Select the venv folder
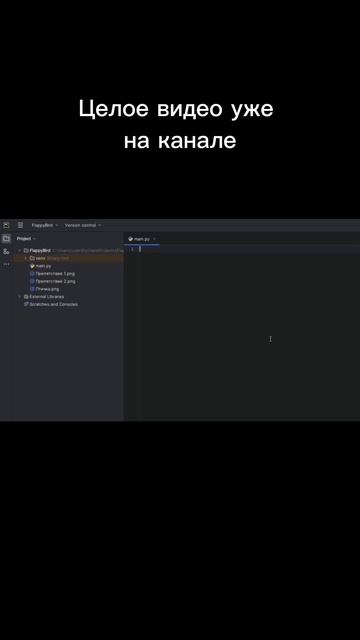Screen dimensions: 360x640 point(68,258)
